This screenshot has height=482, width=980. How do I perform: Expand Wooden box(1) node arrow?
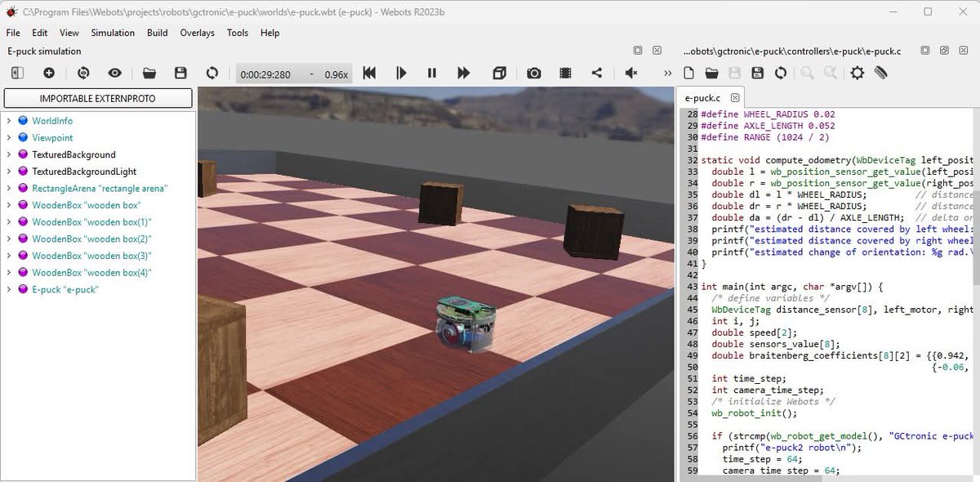[x=8, y=222]
